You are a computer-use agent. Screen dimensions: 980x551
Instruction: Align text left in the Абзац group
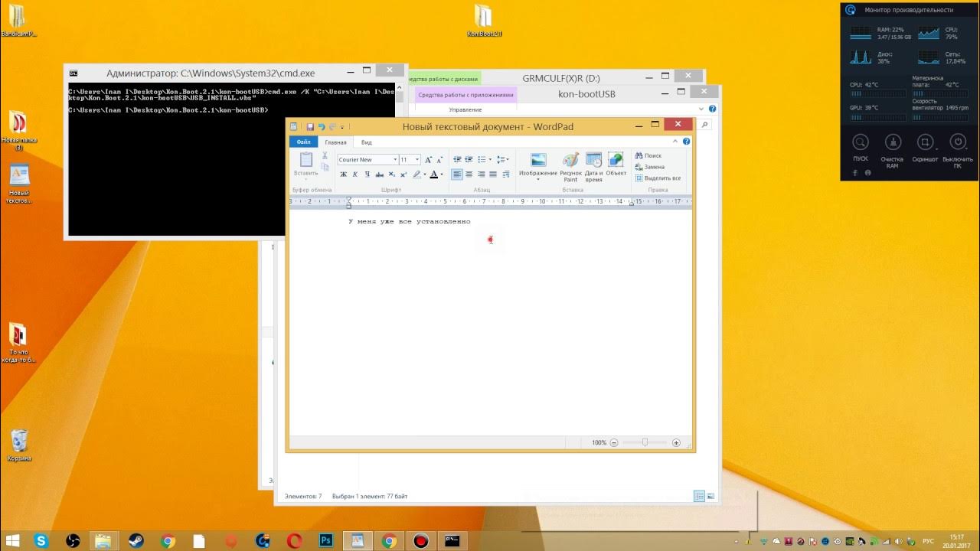(x=457, y=174)
